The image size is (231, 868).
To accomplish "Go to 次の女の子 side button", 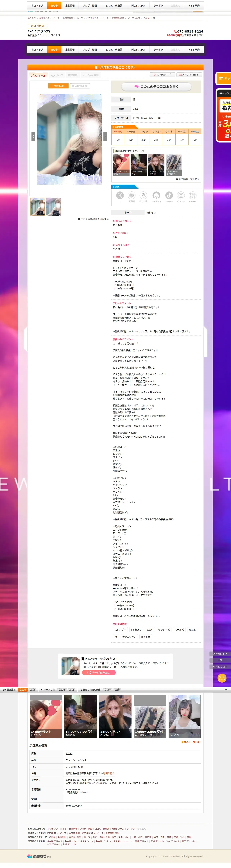I will click(220, 654).
